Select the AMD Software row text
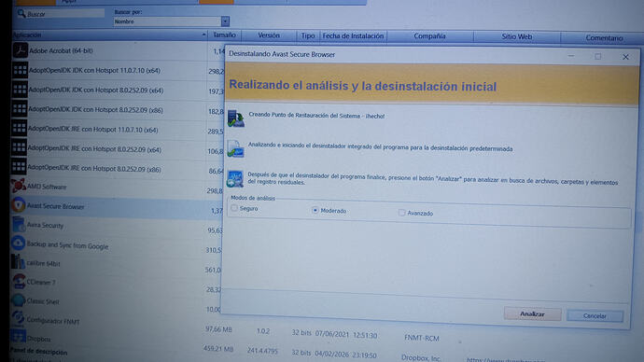The image size is (644, 362). point(47,187)
